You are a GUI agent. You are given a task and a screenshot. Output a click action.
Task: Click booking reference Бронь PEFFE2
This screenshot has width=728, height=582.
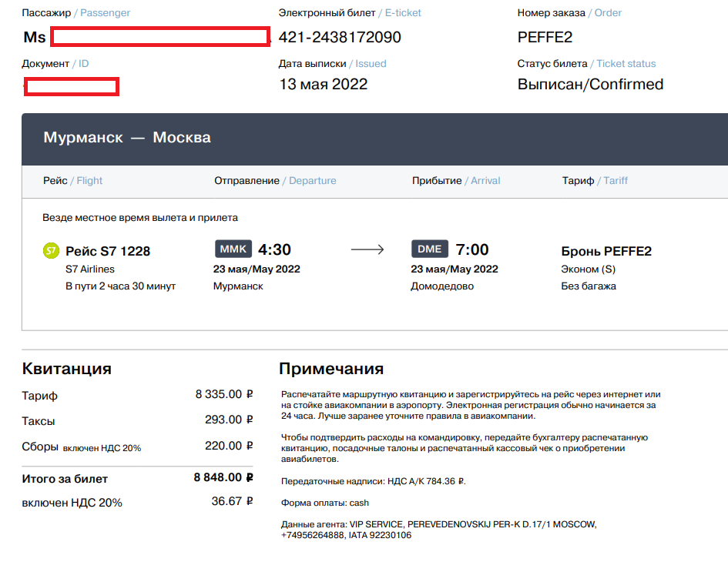pyautogui.click(x=606, y=251)
